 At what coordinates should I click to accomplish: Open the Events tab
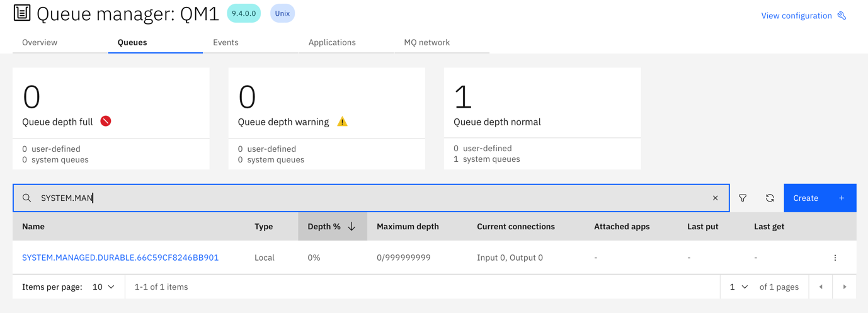(226, 42)
